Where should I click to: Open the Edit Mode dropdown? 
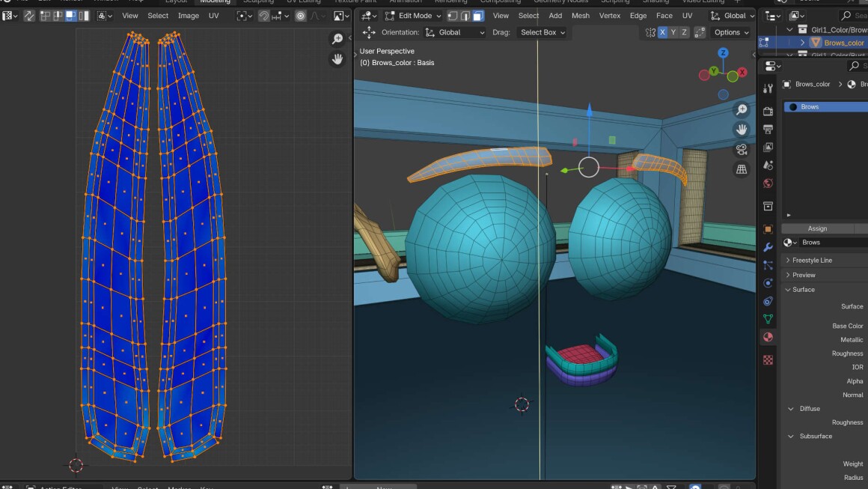pyautogui.click(x=413, y=16)
